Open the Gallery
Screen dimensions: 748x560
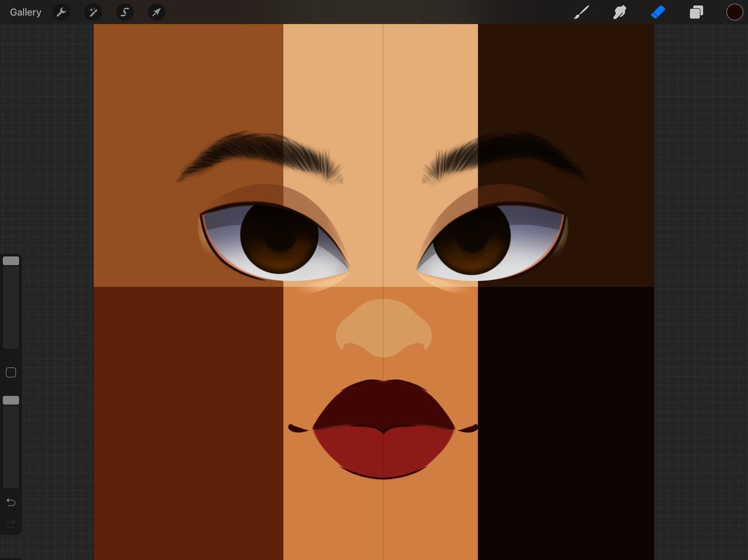tap(26, 12)
